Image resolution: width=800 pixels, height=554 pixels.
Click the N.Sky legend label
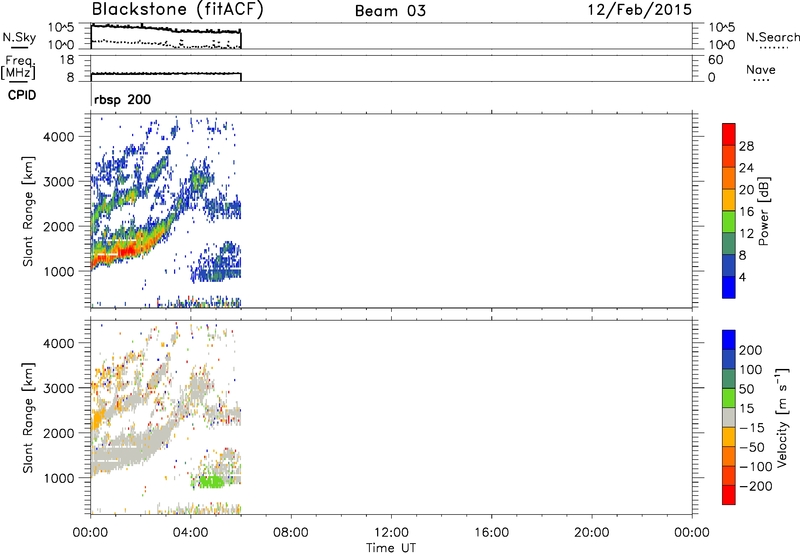19,37
